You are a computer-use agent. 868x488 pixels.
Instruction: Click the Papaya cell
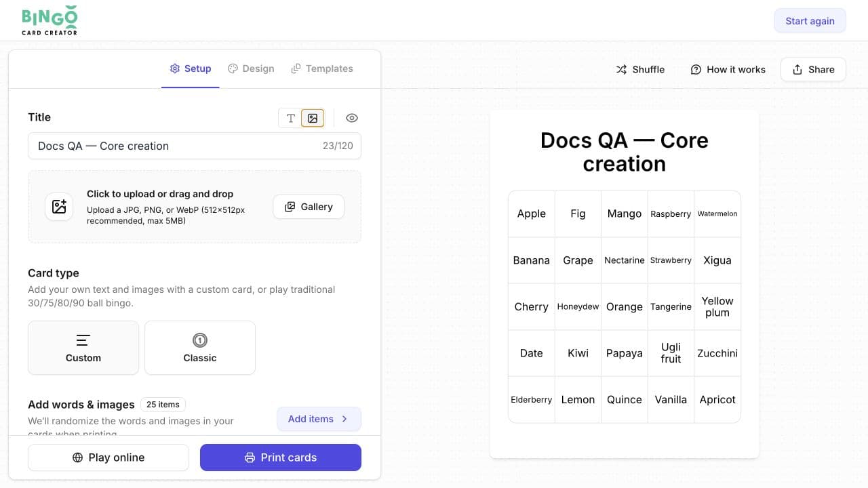(x=625, y=353)
